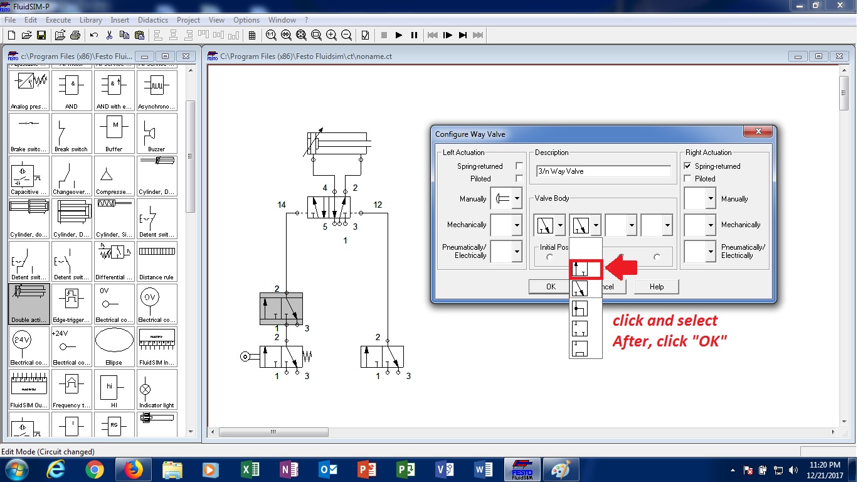This screenshot has height=482, width=868.
Task: Choose the Edge-triggered library component
Action: point(71,304)
